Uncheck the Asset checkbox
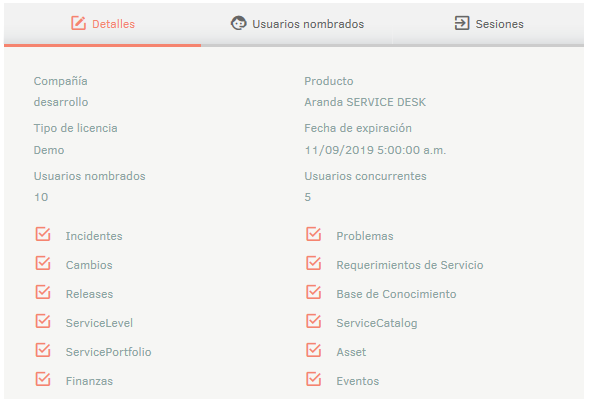The width and height of the screenshot is (590, 399). point(313,350)
